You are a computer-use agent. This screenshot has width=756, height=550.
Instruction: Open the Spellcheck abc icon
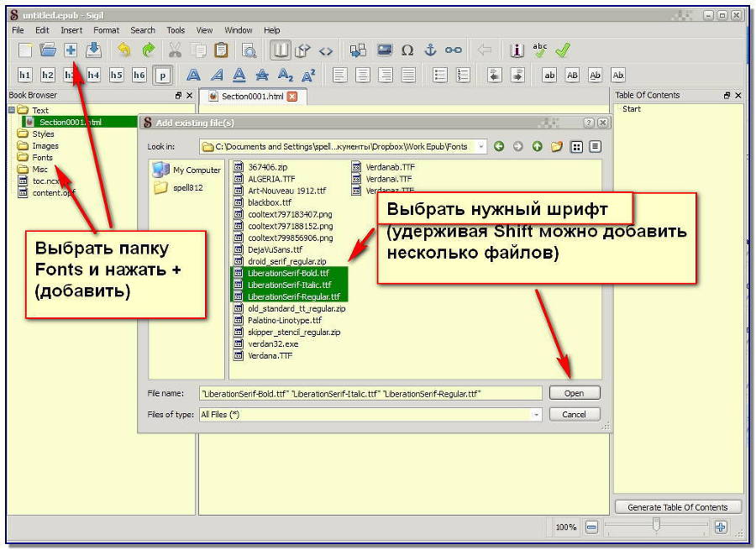[540, 50]
